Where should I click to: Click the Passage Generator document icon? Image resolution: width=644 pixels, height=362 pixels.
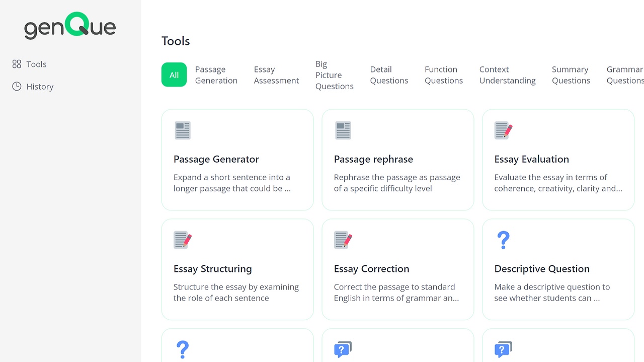(183, 130)
